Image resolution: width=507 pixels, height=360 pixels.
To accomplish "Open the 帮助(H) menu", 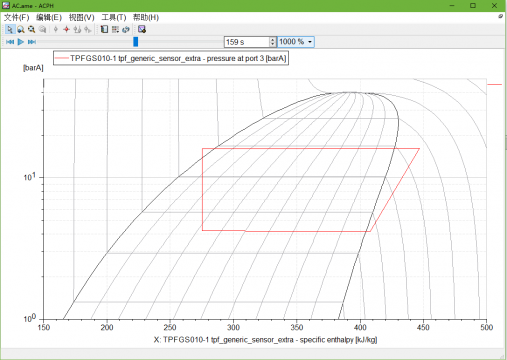I will pyautogui.click(x=146, y=17).
